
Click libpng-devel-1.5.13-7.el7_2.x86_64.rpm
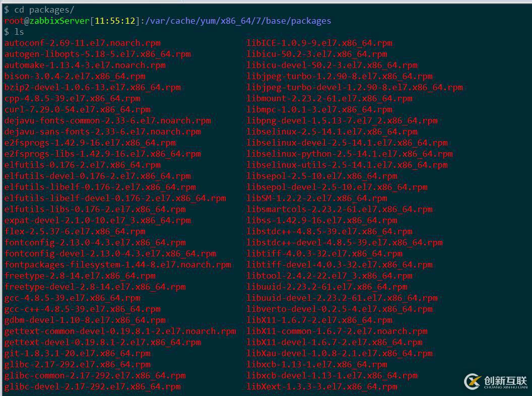pos(342,121)
